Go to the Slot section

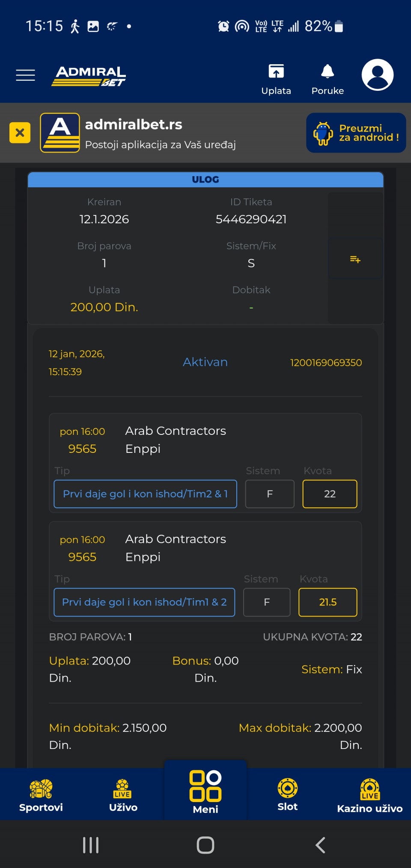(x=288, y=794)
